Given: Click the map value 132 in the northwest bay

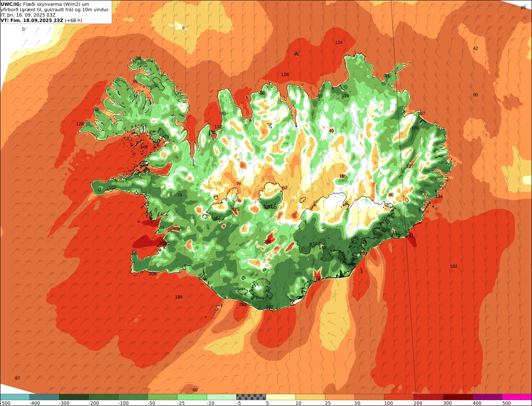Looking at the screenshot, I should (218, 127).
